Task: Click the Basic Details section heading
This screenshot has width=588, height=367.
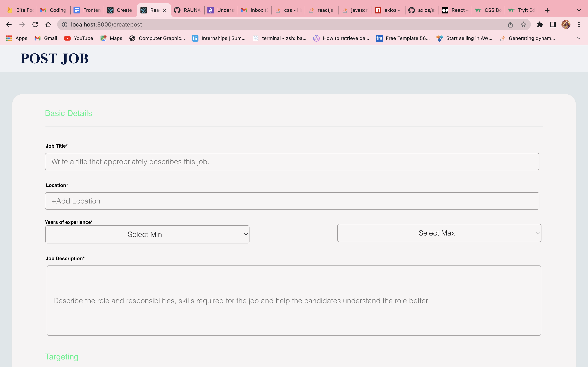Action: [x=69, y=113]
